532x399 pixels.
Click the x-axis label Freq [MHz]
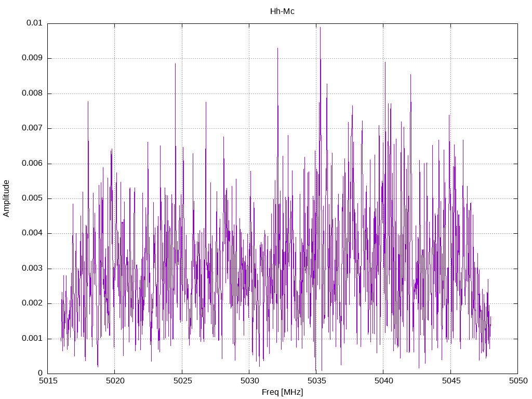tap(282, 392)
